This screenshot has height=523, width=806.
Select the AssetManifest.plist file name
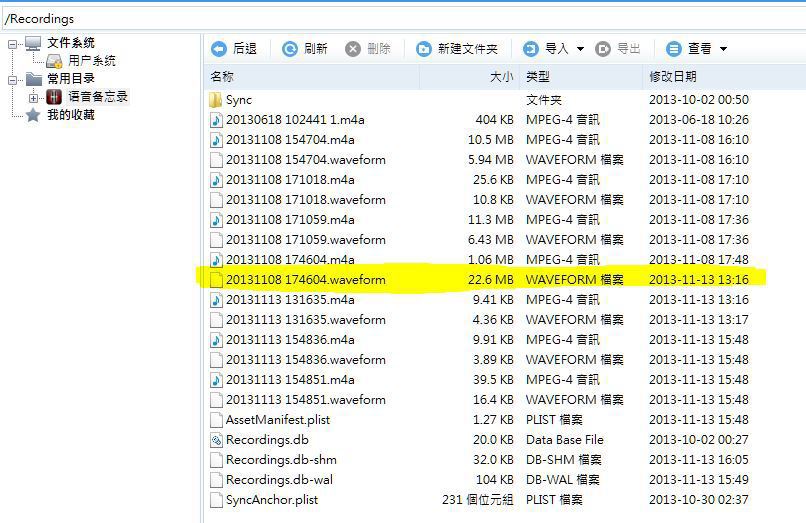(x=278, y=420)
